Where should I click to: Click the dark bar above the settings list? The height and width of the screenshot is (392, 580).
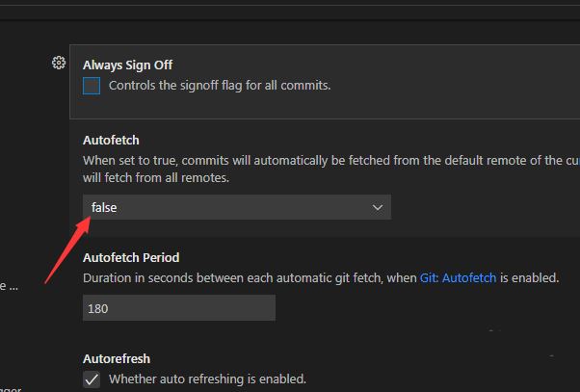click(x=289, y=10)
